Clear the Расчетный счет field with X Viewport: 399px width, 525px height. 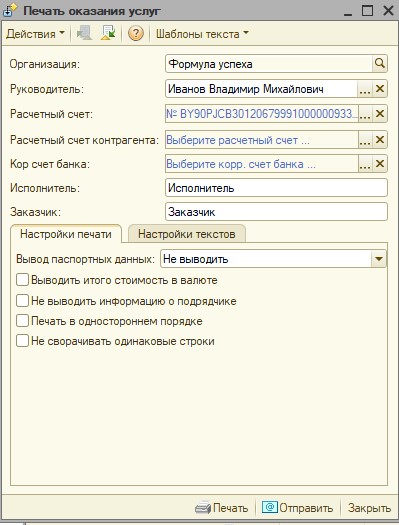click(380, 114)
